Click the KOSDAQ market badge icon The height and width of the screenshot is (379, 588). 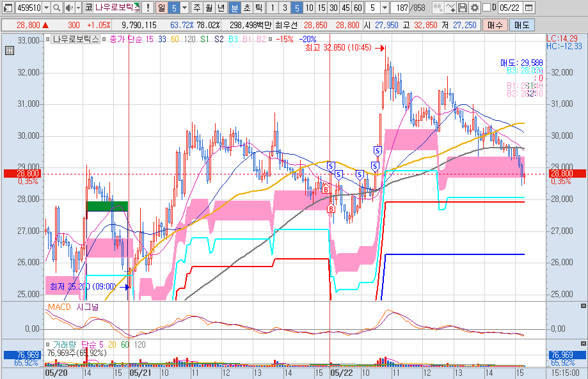pyautogui.click(x=88, y=8)
